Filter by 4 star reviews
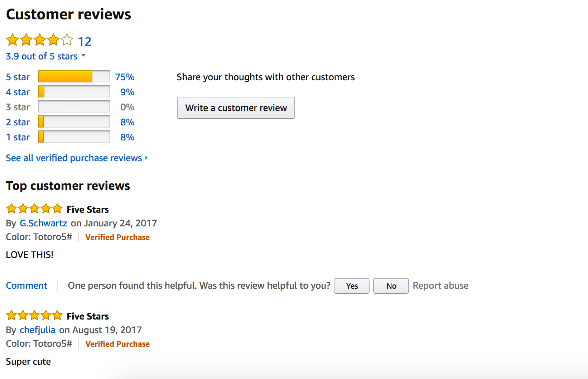Image resolution: width=588 pixels, height=379 pixels. [x=18, y=92]
